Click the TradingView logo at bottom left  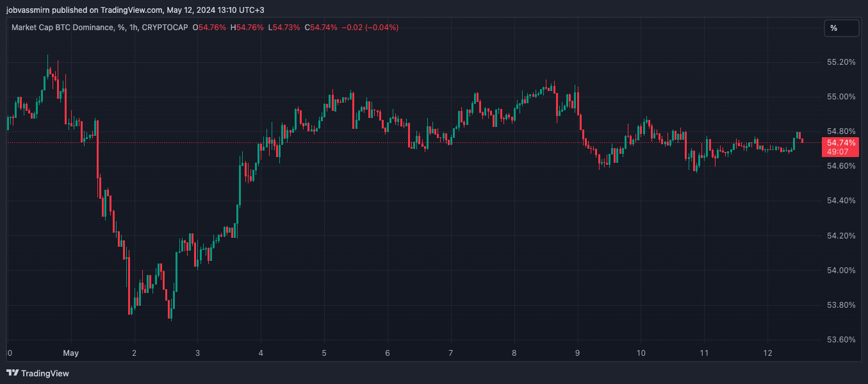[x=38, y=373]
